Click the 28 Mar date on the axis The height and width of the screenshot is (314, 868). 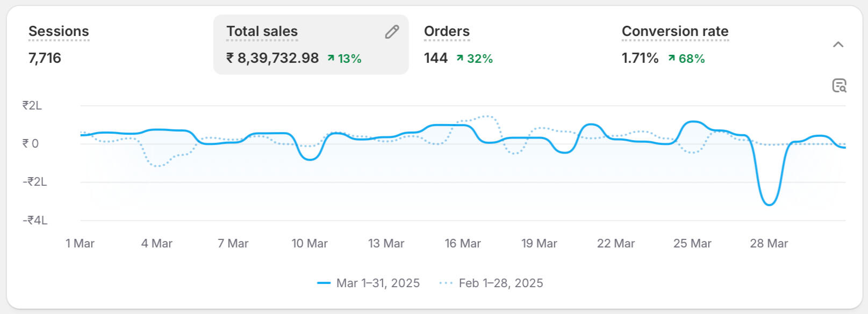(769, 243)
